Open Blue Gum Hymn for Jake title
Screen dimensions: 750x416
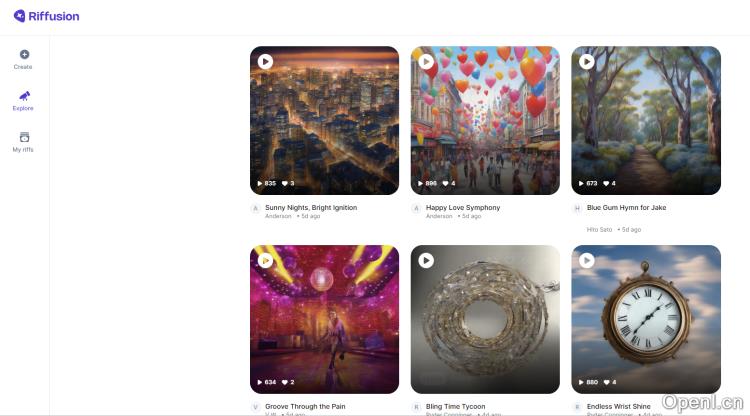[626, 208]
